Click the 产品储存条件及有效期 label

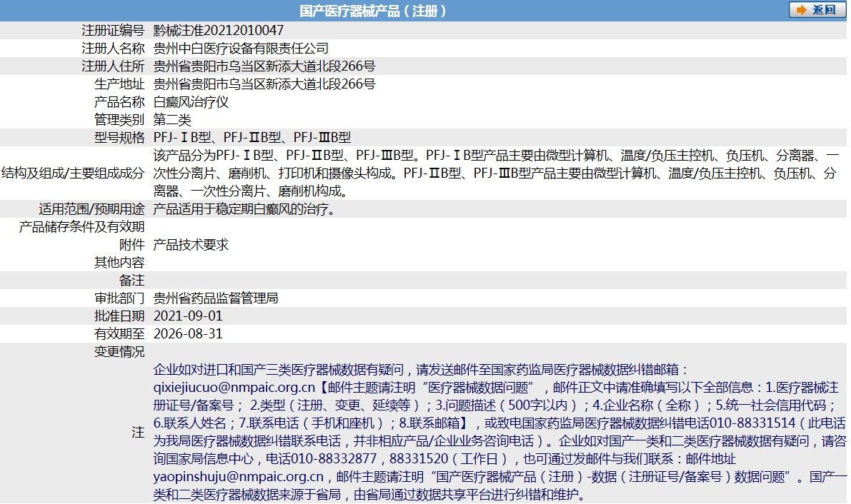[x=82, y=227]
